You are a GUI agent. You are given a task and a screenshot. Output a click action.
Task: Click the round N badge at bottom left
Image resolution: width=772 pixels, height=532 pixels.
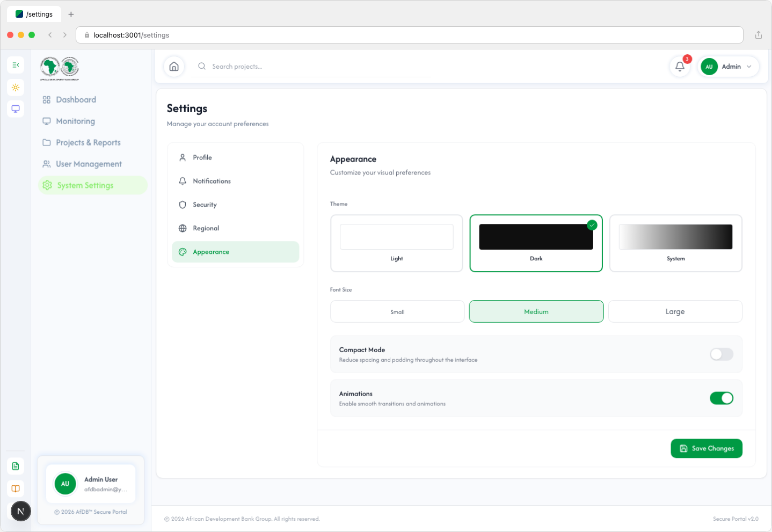(21, 511)
